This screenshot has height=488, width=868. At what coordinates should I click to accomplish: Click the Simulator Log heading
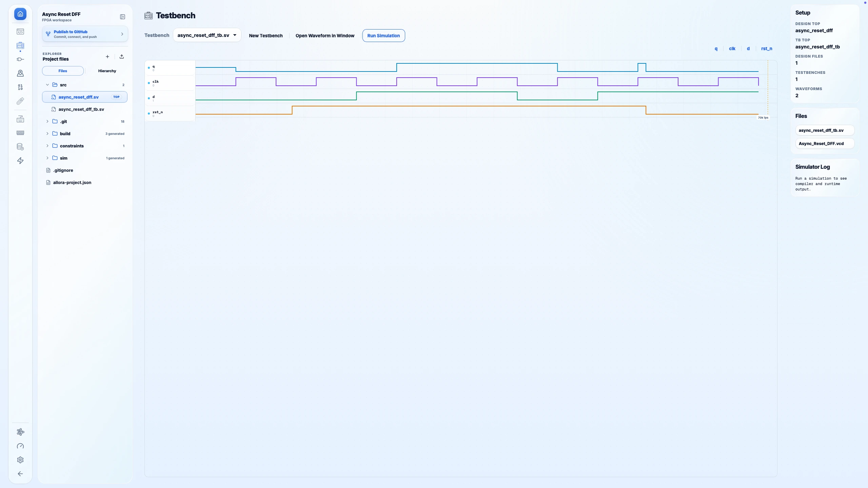(812, 167)
